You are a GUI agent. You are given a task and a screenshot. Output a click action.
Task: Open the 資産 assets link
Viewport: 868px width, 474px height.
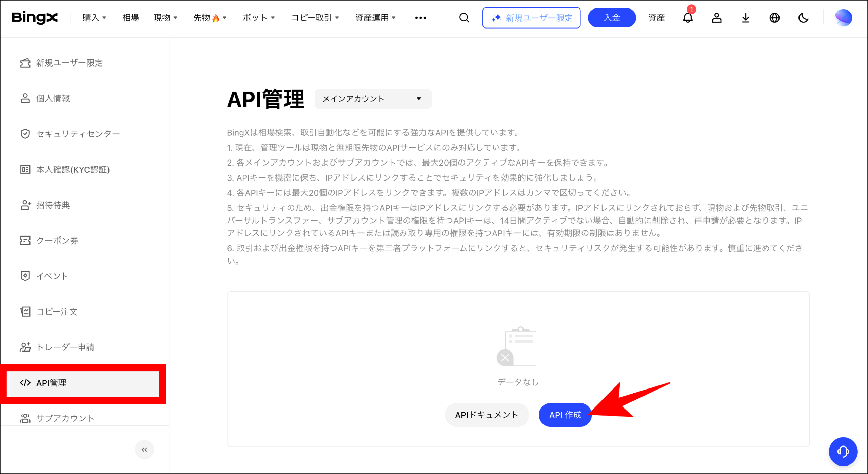click(x=656, y=18)
